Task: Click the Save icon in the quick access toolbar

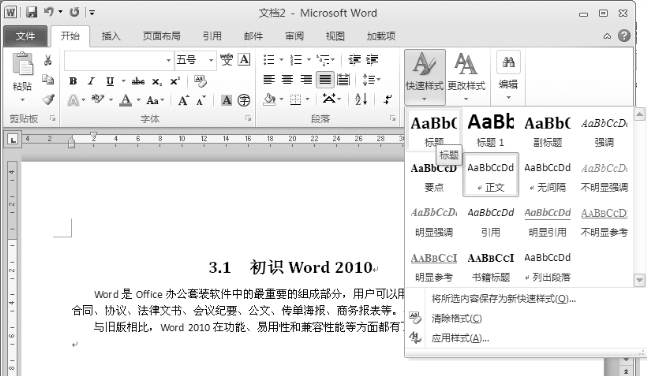Action: [x=31, y=12]
